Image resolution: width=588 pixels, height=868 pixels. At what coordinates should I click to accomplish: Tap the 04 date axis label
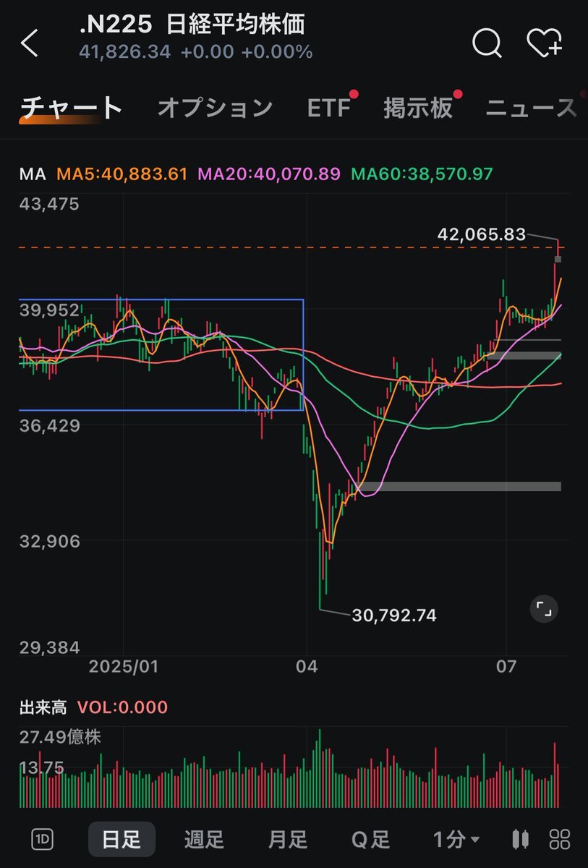307,665
